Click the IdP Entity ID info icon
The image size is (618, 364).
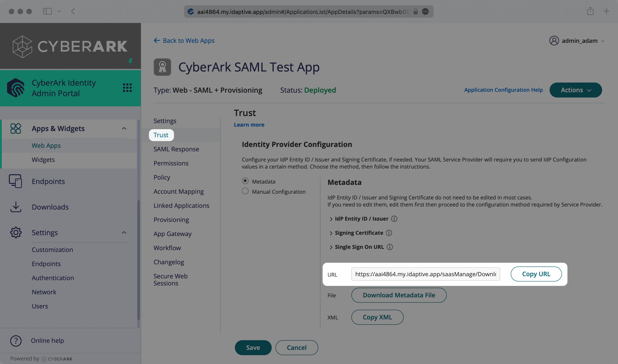point(394,219)
